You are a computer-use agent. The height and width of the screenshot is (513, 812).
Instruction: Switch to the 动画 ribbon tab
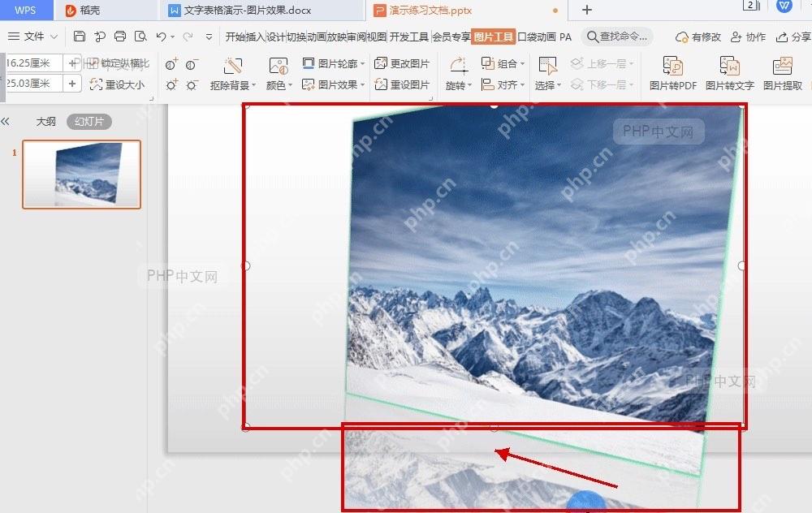pos(317,37)
